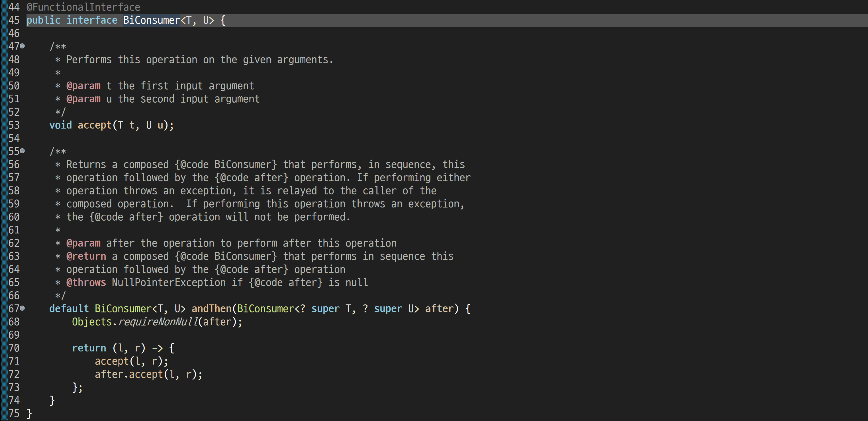Click 'composed operation.' on line 59

120,204
